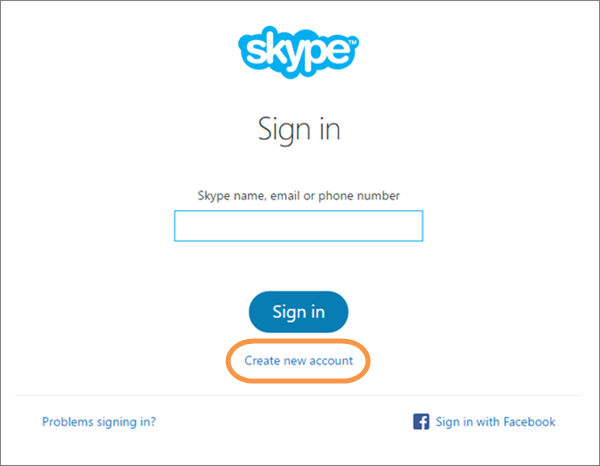Click the word account in Create new account
The width and height of the screenshot is (600, 466).
tap(331, 361)
